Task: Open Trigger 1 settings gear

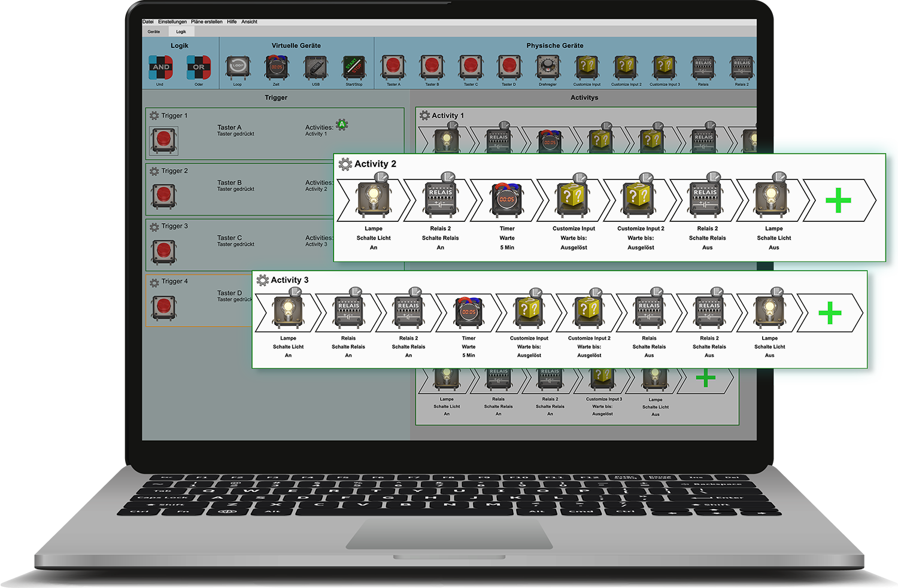Action: click(x=154, y=115)
